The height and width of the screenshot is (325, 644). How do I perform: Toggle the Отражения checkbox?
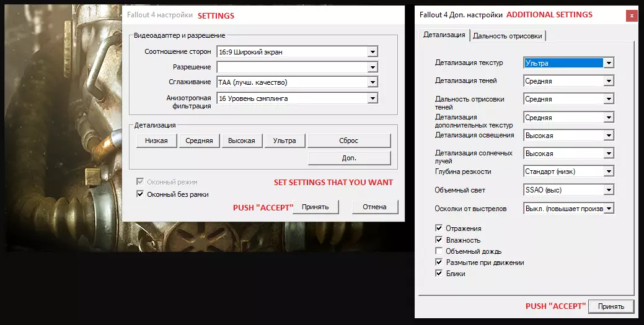439,228
